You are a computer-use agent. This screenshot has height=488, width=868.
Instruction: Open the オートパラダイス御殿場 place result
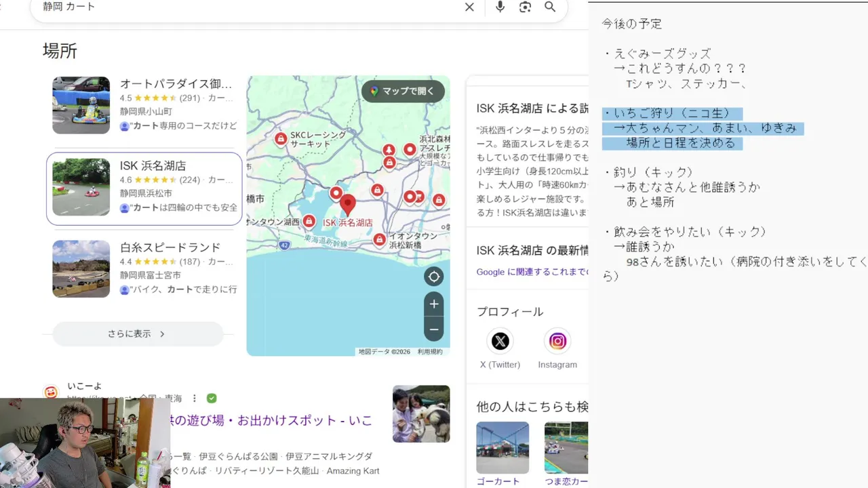[144, 105]
